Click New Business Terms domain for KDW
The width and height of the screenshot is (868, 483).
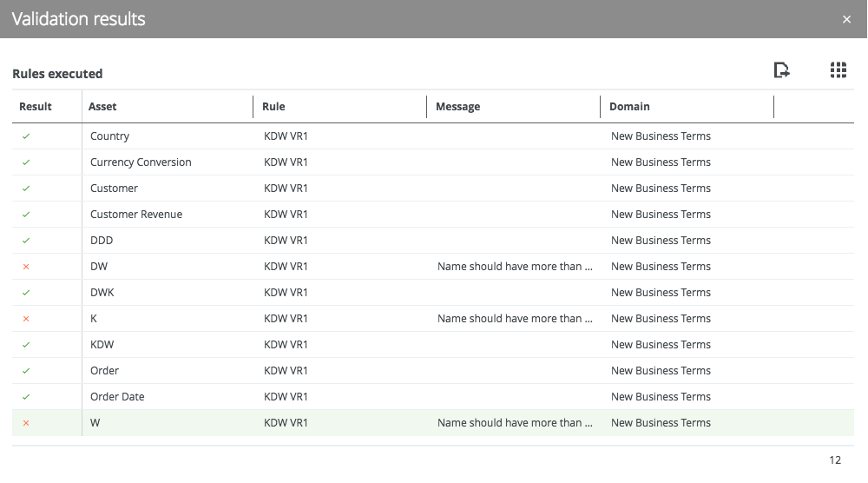click(661, 345)
